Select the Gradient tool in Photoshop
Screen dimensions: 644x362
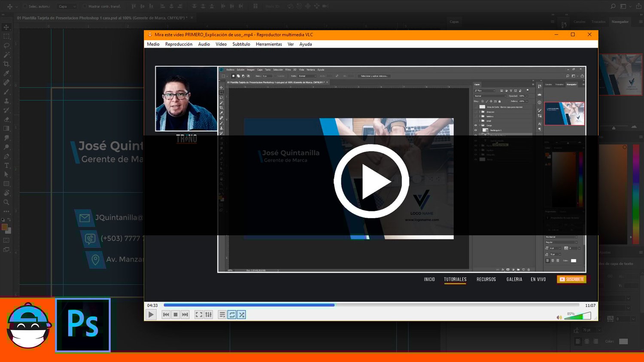coord(6,128)
